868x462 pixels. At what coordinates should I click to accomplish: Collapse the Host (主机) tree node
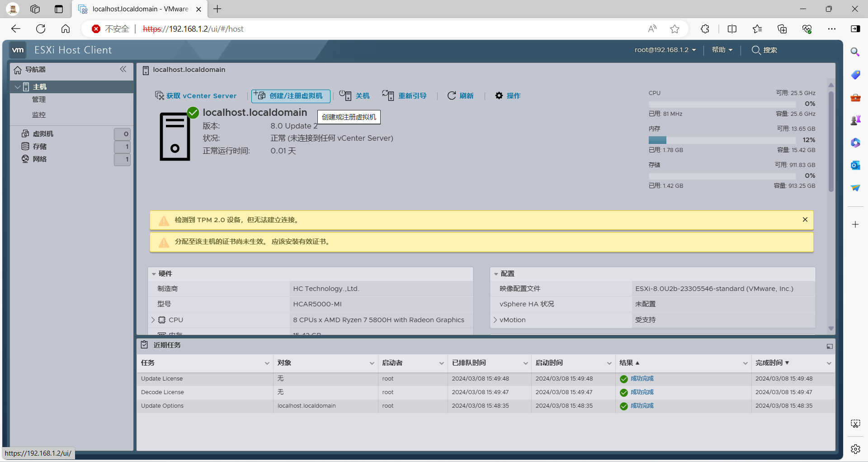click(x=18, y=87)
